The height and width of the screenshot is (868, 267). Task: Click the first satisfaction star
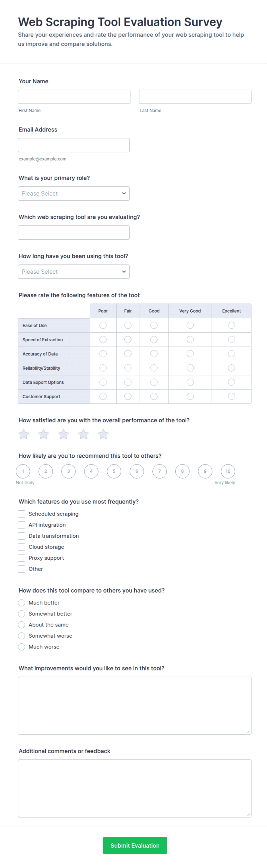pyautogui.click(x=24, y=434)
